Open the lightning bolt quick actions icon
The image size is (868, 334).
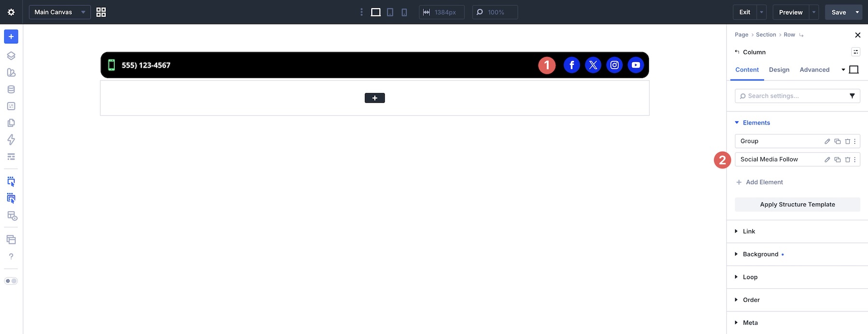11,140
